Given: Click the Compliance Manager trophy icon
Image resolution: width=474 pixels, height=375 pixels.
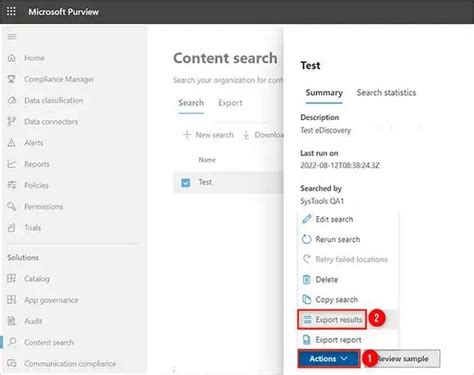Looking at the screenshot, I should pyautogui.click(x=12, y=79).
